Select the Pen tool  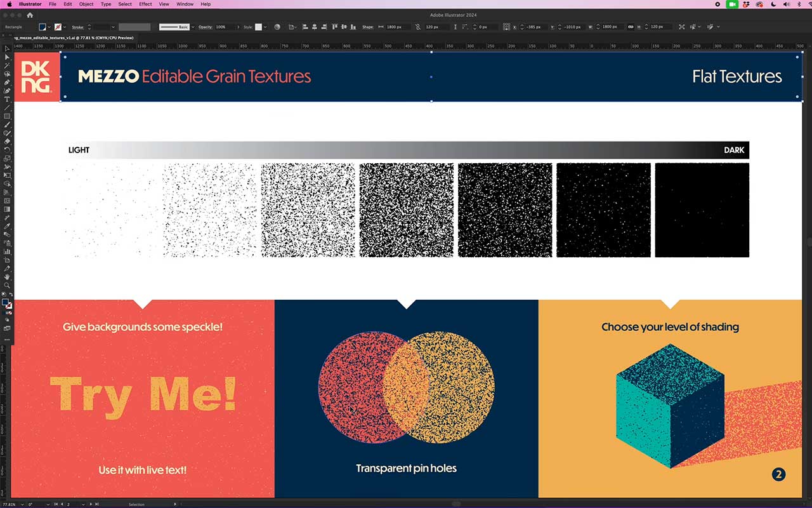pyautogui.click(x=7, y=82)
